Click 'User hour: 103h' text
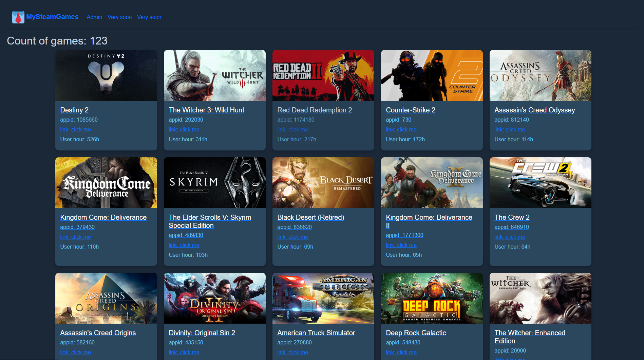The width and height of the screenshot is (644, 360). click(188, 255)
